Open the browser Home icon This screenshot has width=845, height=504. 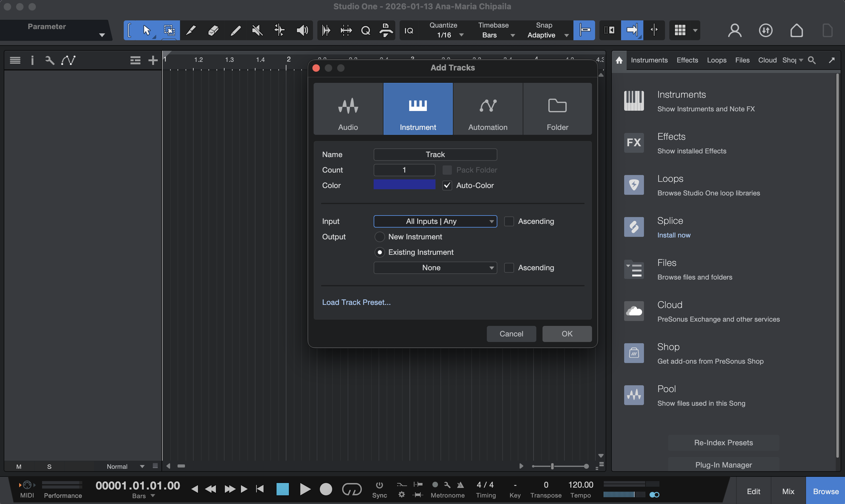(x=619, y=60)
